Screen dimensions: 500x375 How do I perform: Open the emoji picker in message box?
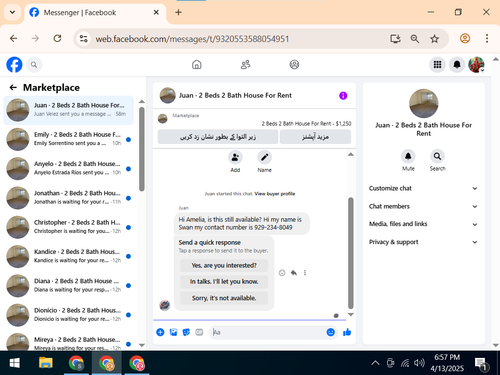pyautogui.click(x=331, y=332)
